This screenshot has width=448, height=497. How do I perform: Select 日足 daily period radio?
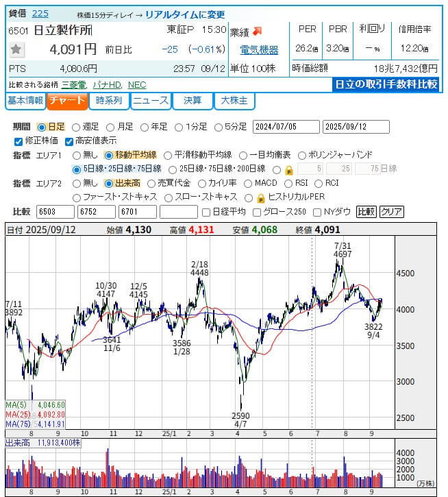[42, 128]
